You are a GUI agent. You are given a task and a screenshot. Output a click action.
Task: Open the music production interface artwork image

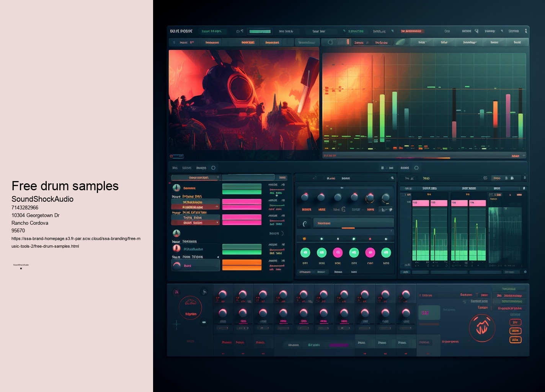click(349, 196)
